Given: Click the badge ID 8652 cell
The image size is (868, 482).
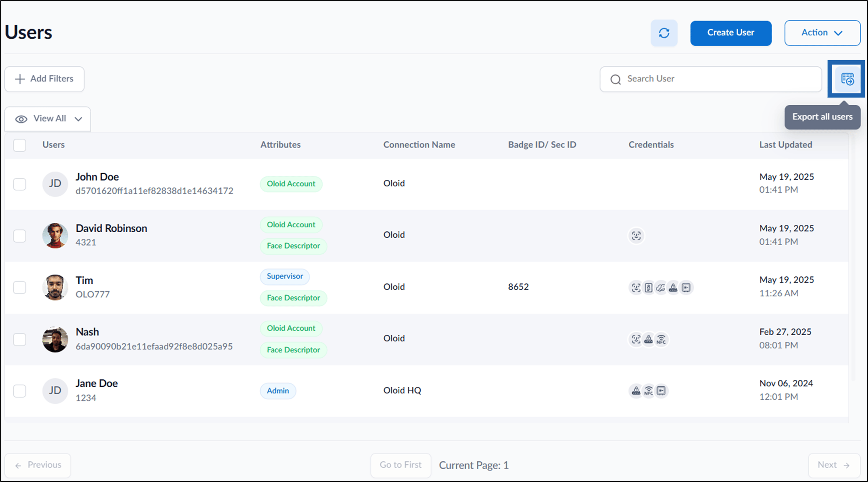Looking at the screenshot, I should (518, 287).
